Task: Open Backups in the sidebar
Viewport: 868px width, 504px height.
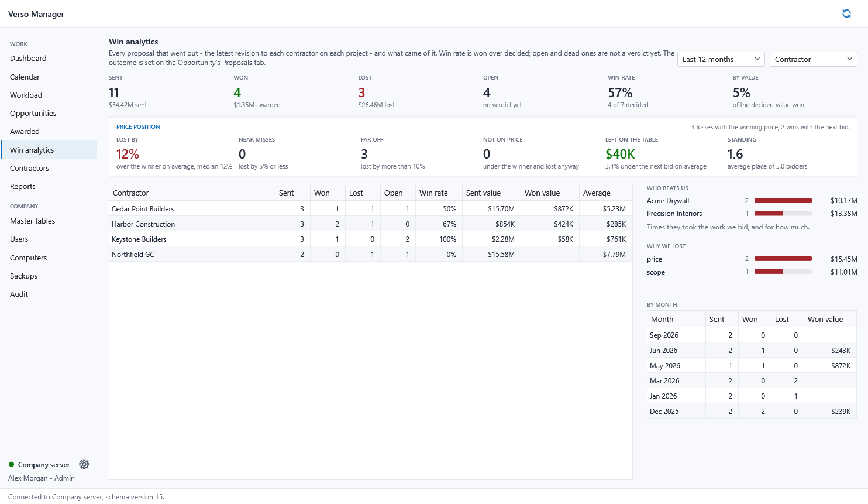Action: click(x=49, y=276)
